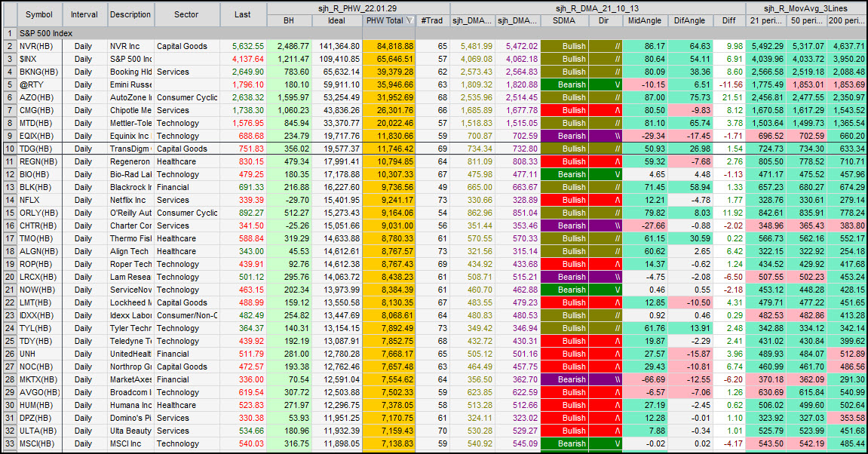Screen dimensions: 868x454
Task: Click the Daily interval cell in REGN(HB) row
Action: 84,161
